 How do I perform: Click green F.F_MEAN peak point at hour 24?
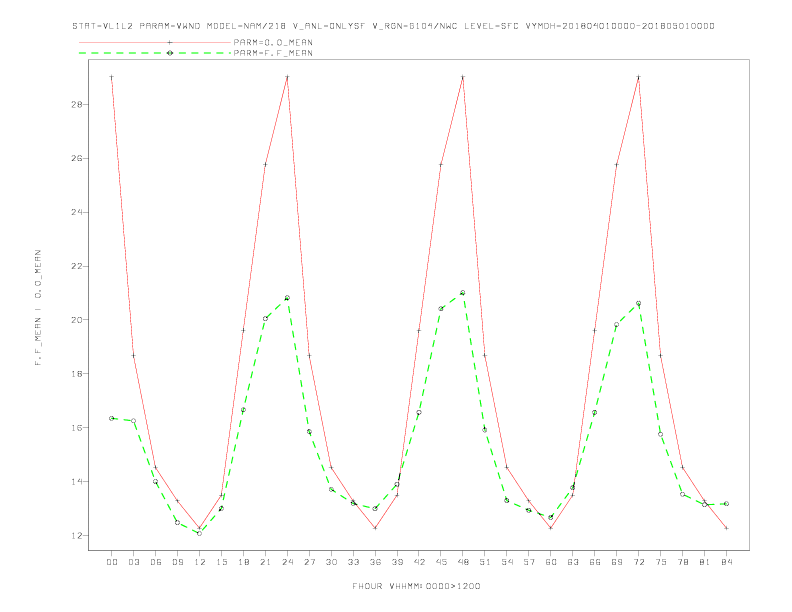[x=287, y=298]
